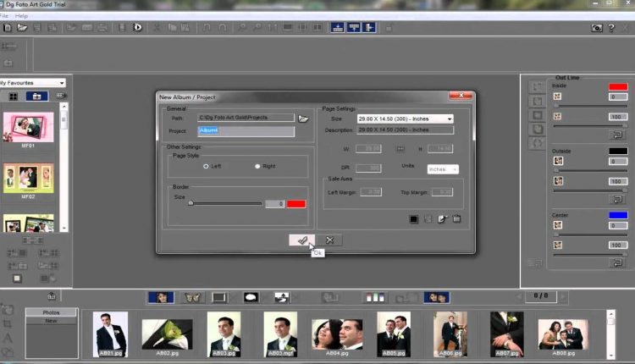Select the Left page style radio button
Image resolution: width=635 pixels, height=364 pixels.
coord(206,166)
